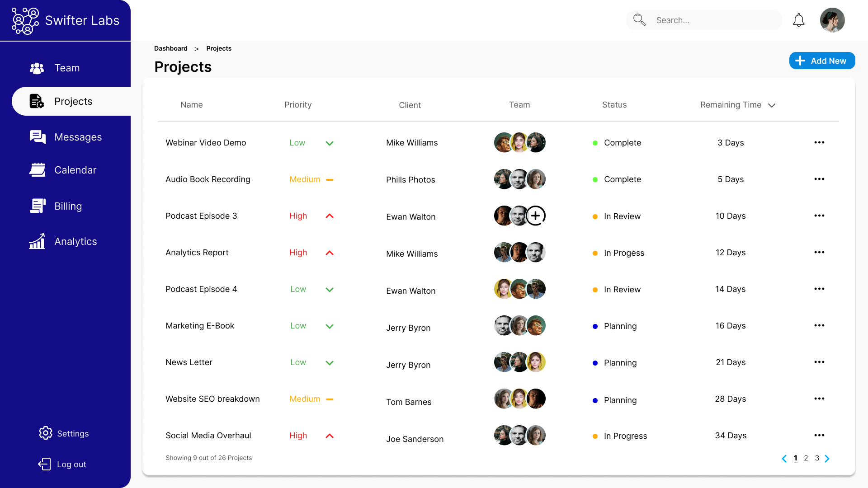Open Billing from the sidebar

pos(68,206)
